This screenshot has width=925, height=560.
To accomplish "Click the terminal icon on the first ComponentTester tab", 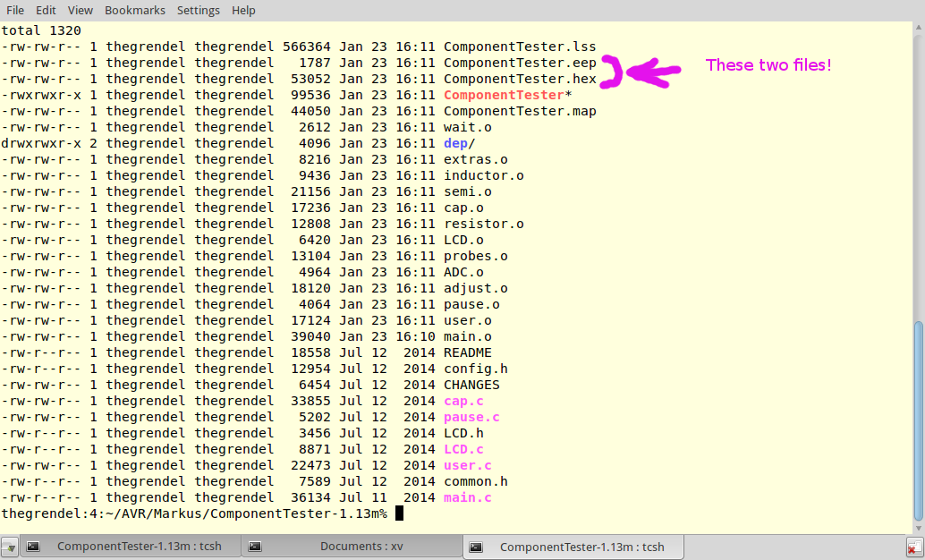I will pos(33,546).
